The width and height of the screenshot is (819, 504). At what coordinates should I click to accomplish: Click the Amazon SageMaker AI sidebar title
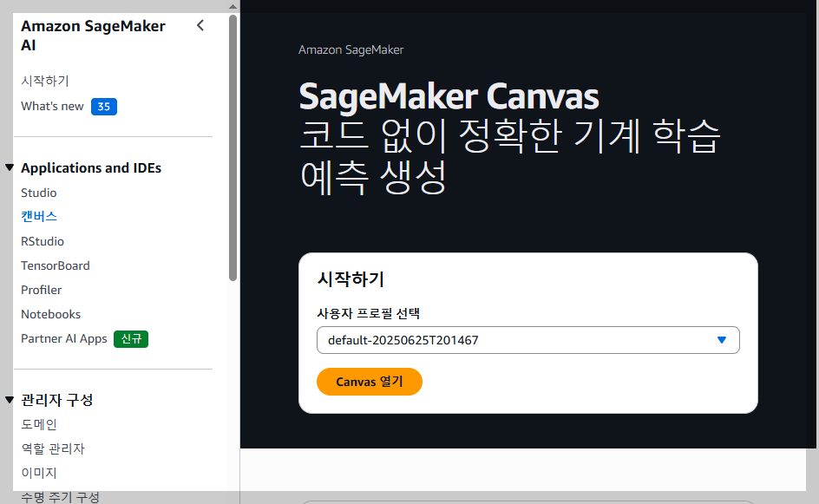pos(93,36)
